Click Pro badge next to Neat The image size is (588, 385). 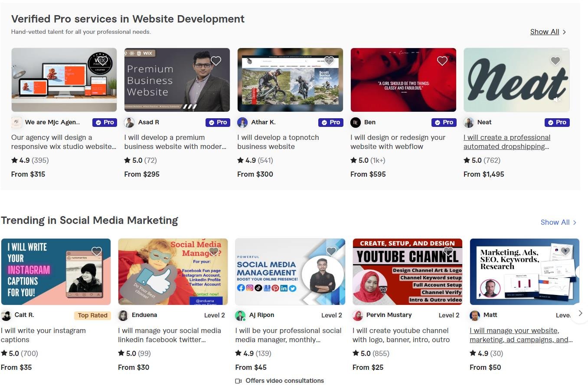coord(557,123)
